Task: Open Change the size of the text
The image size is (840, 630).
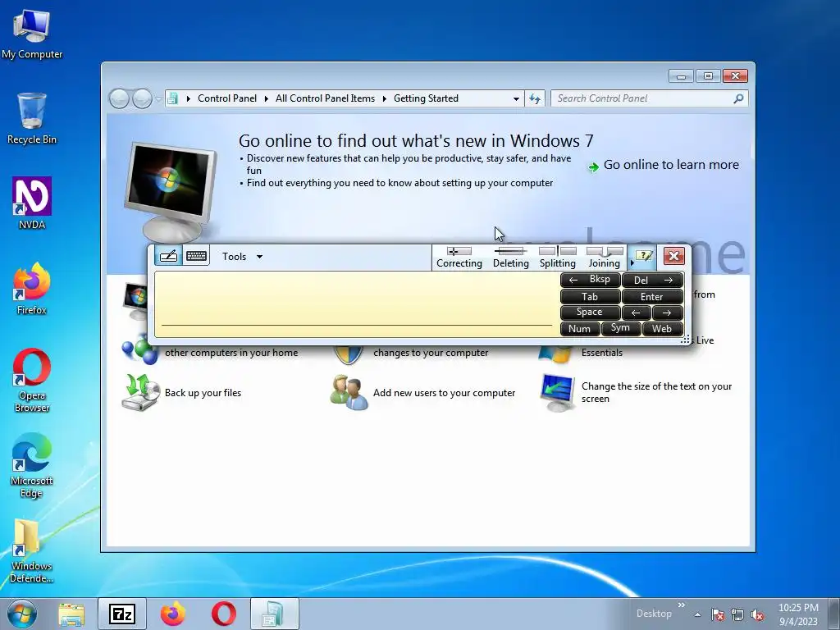Action: tap(656, 392)
